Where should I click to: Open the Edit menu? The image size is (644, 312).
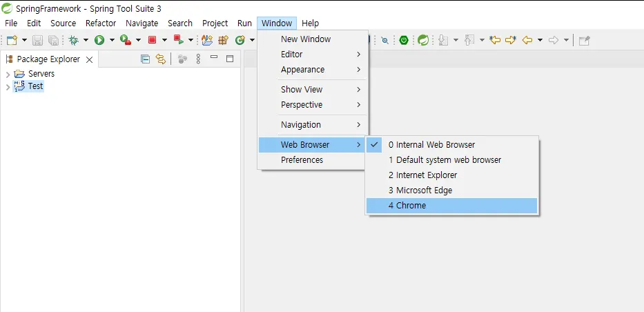tap(34, 23)
